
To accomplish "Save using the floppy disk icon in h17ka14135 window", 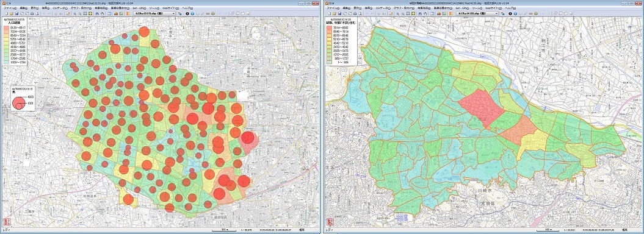I will point(339,13).
